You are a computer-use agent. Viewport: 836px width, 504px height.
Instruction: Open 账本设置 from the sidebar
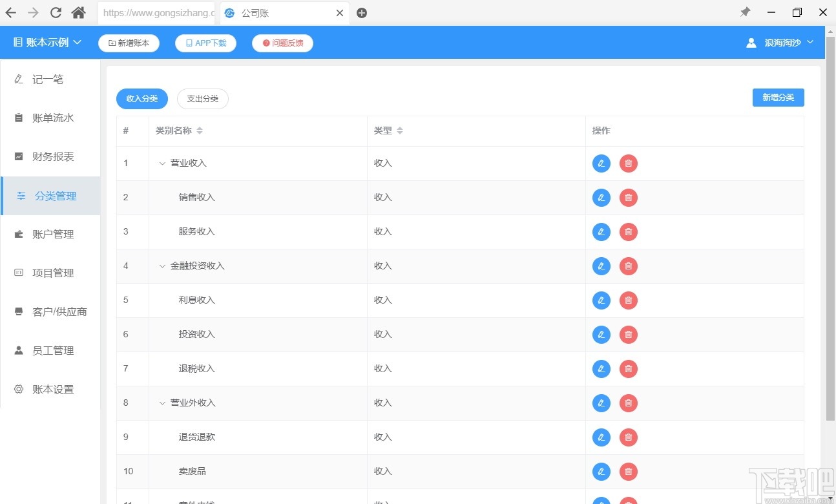pyautogui.click(x=53, y=389)
